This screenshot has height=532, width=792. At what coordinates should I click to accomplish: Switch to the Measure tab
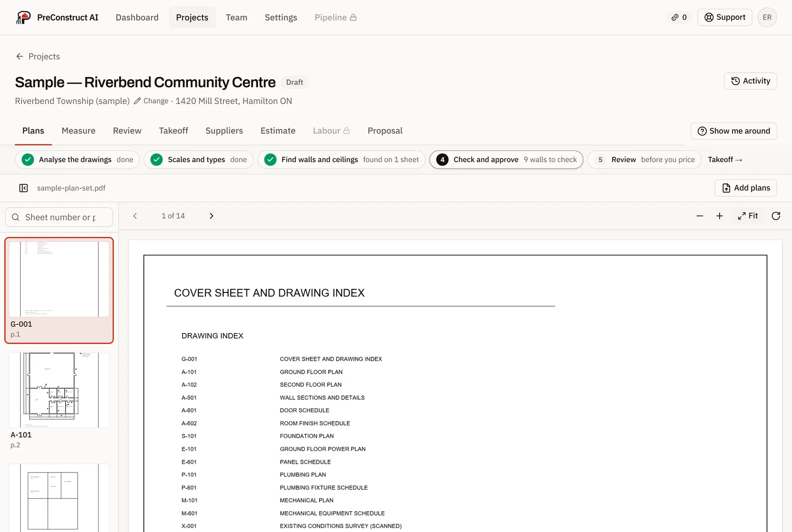(79, 131)
